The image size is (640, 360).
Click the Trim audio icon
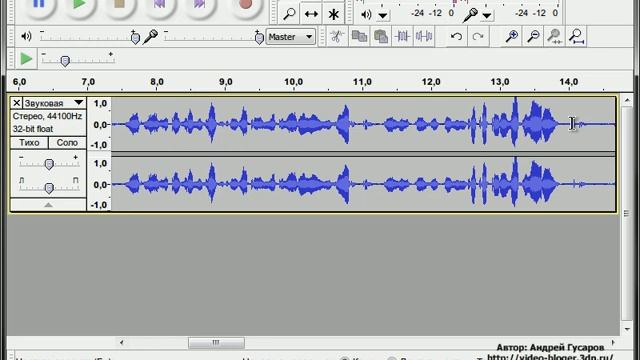point(402,36)
